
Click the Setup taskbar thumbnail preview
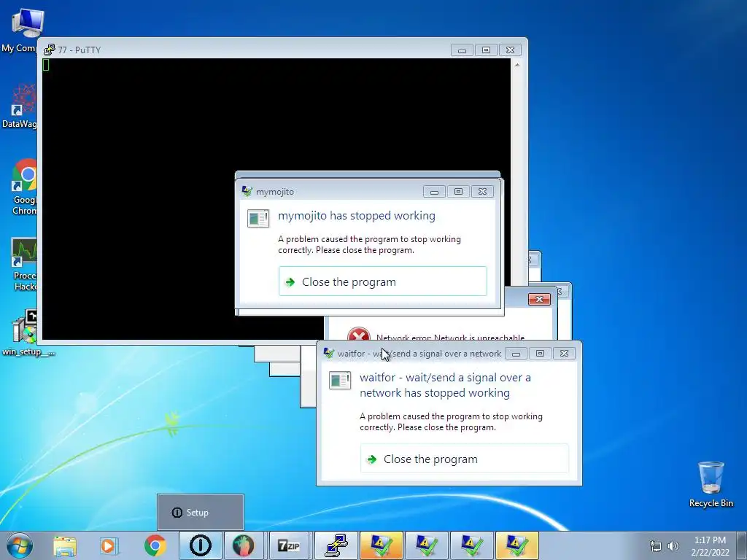click(x=201, y=512)
